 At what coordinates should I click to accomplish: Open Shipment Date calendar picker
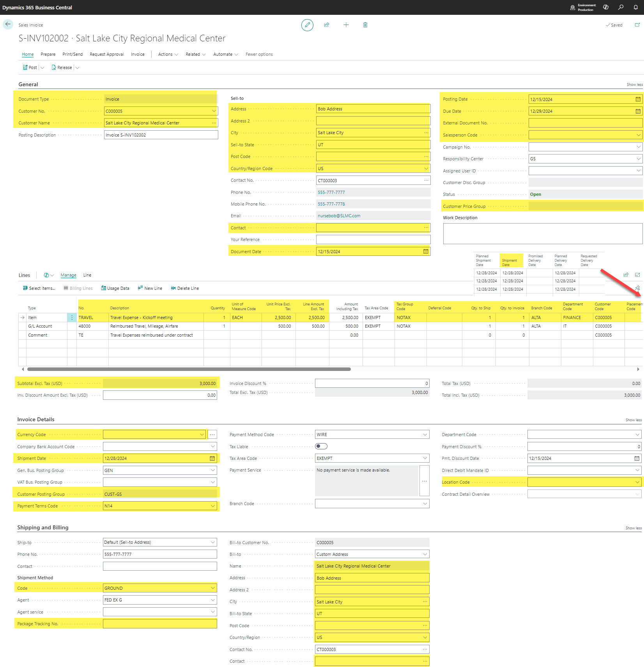[x=212, y=458]
